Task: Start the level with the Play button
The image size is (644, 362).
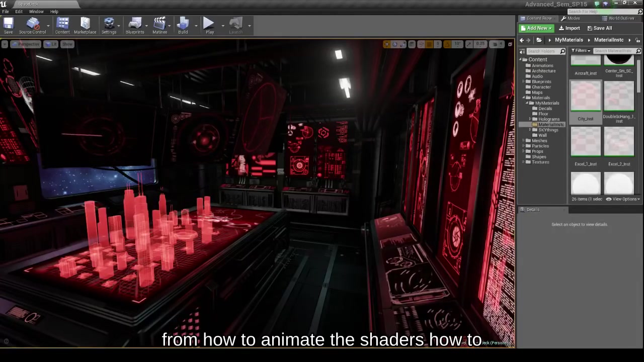Action: (x=209, y=26)
